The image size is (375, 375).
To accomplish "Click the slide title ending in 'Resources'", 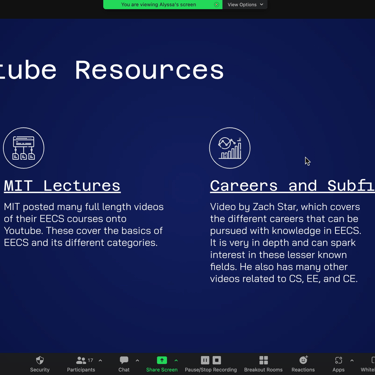I will pos(112,70).
